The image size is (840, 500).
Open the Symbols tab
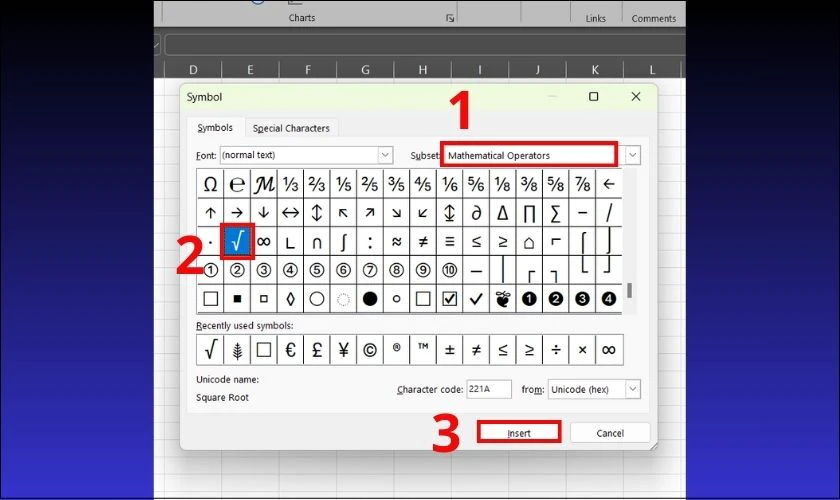(215, 128)
